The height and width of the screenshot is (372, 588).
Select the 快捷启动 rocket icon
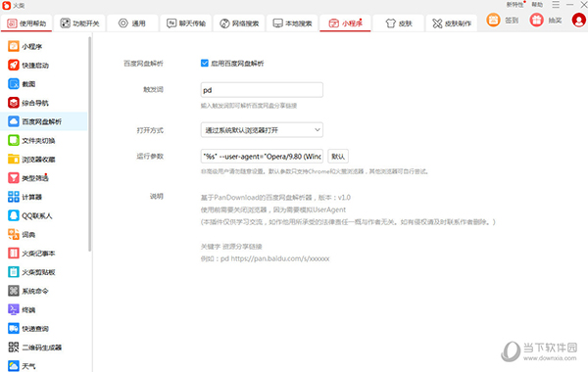coord(14,65)
